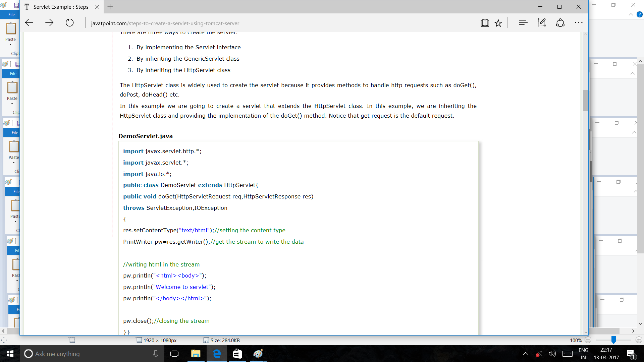Image resolution: width=644 pixels, height=362 pixels.
Task: Open Reading view book icon
Action: (x=485, y=23)
